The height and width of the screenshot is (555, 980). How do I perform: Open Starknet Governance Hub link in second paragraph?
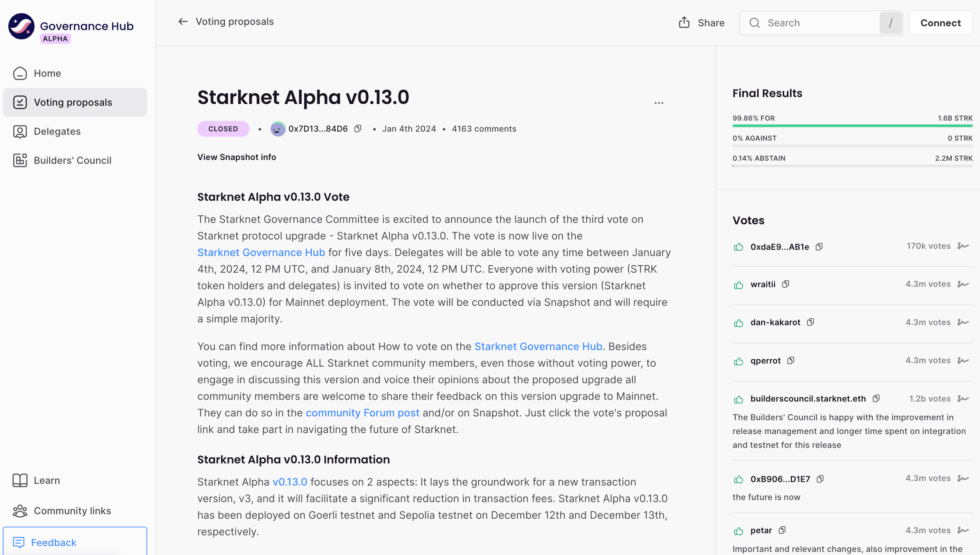(x=538, y=346)
